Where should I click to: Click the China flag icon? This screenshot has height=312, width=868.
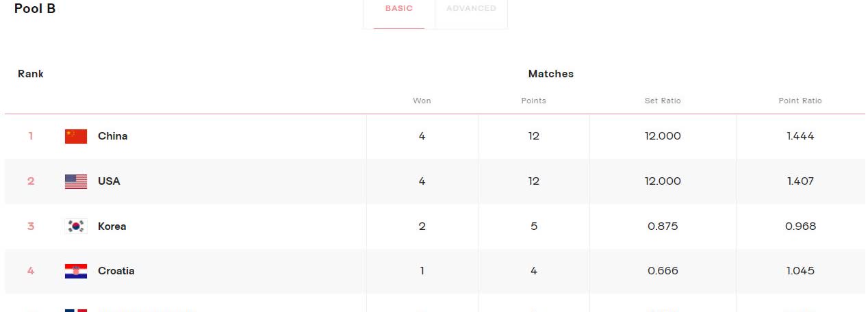click(76, 136)
